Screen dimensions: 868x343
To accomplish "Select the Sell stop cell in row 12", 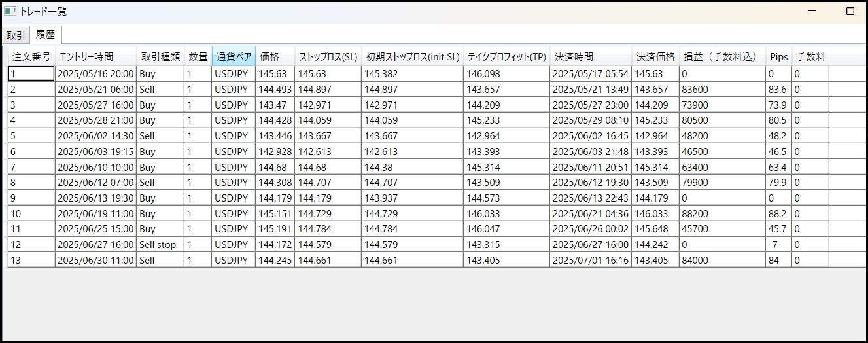I will pos(160,245).
